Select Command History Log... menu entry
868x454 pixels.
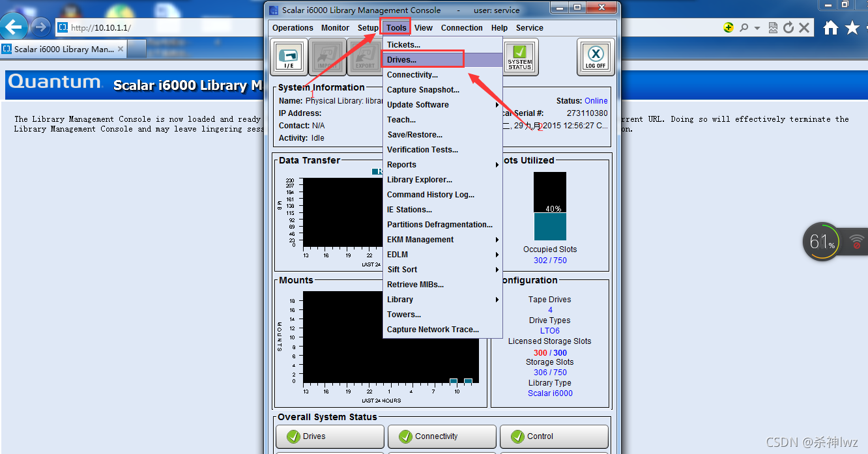pyautogui.click(x=442, y=195)
